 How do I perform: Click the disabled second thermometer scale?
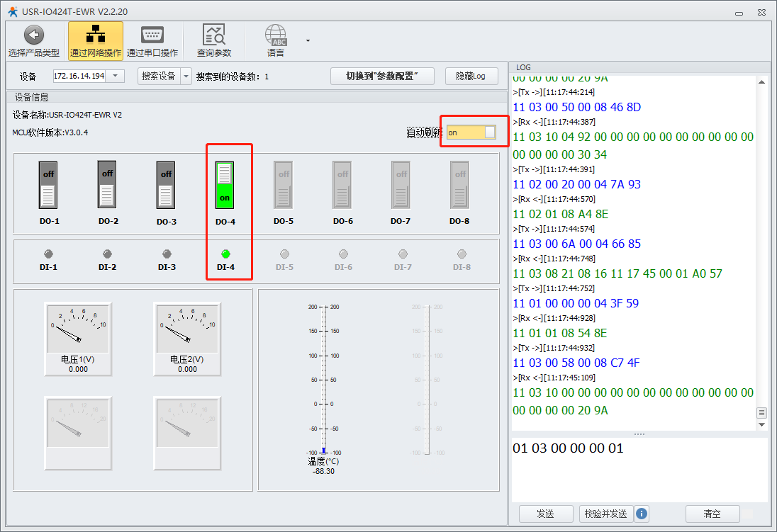click(427, 380)
